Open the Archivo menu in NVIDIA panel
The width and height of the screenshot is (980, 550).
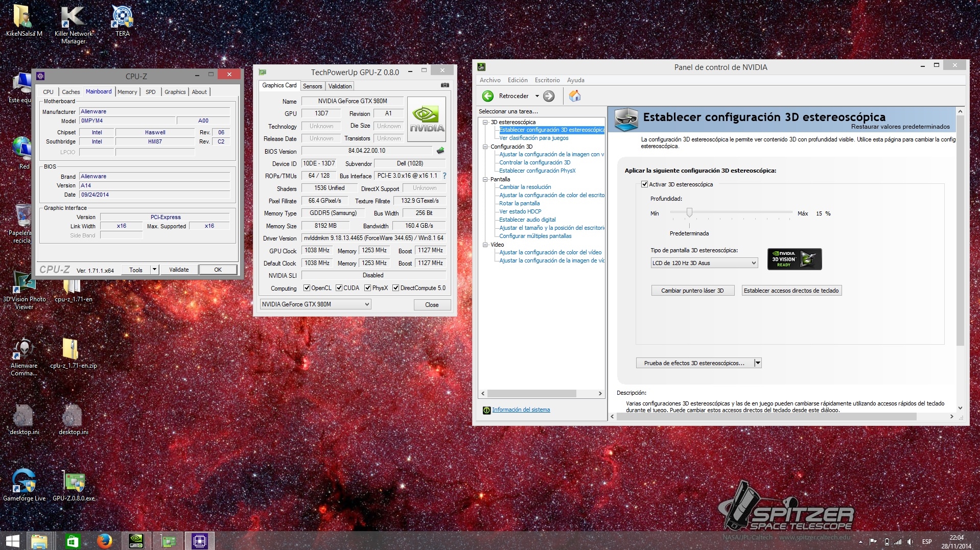click(490, 80)
